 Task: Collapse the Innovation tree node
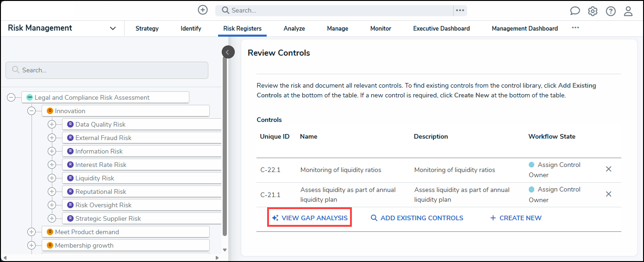(31, 111)
